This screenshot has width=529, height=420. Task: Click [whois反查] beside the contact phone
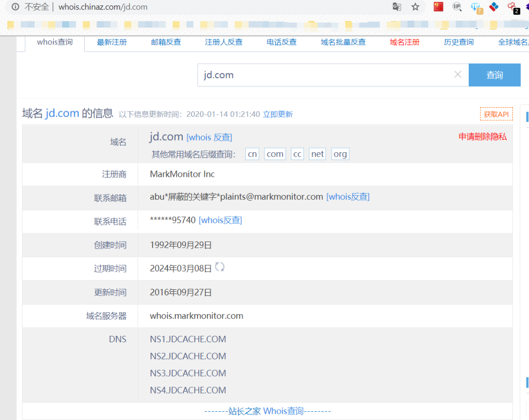[220, 220]
